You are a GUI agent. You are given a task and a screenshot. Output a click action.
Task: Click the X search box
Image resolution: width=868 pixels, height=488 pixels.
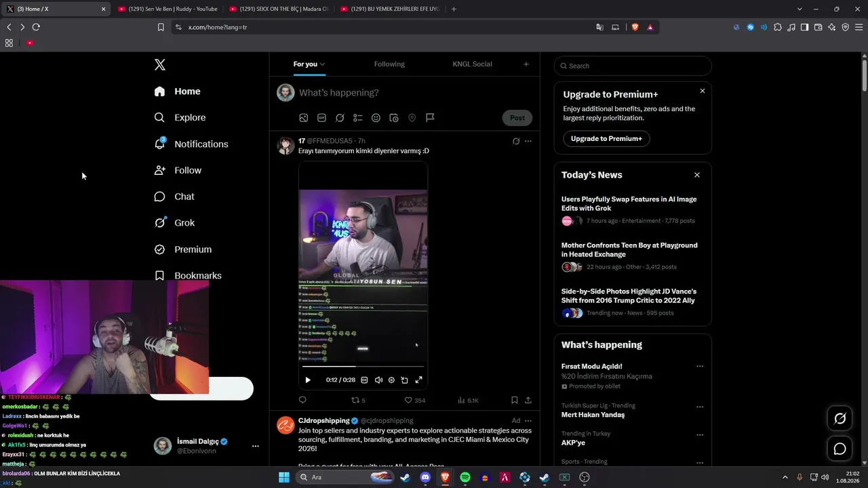pyautogui.click(x=633, y=66)
